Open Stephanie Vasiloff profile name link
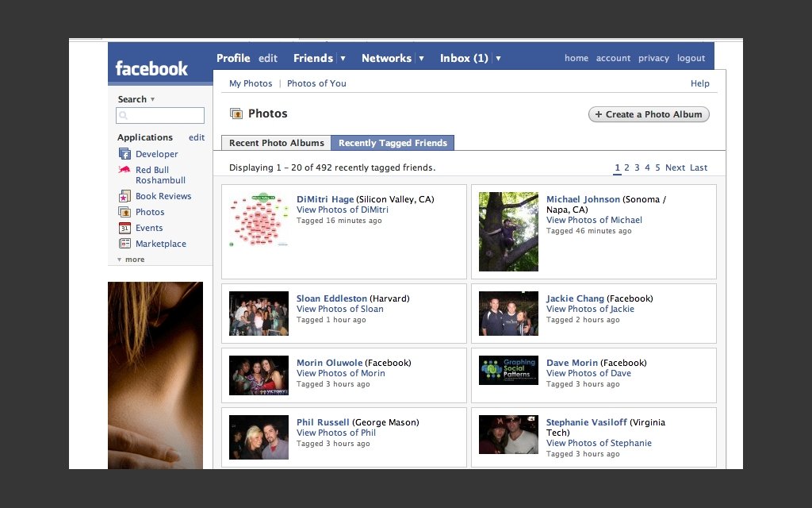This screenshot has width=812, height=508. [x=586, y=422]
